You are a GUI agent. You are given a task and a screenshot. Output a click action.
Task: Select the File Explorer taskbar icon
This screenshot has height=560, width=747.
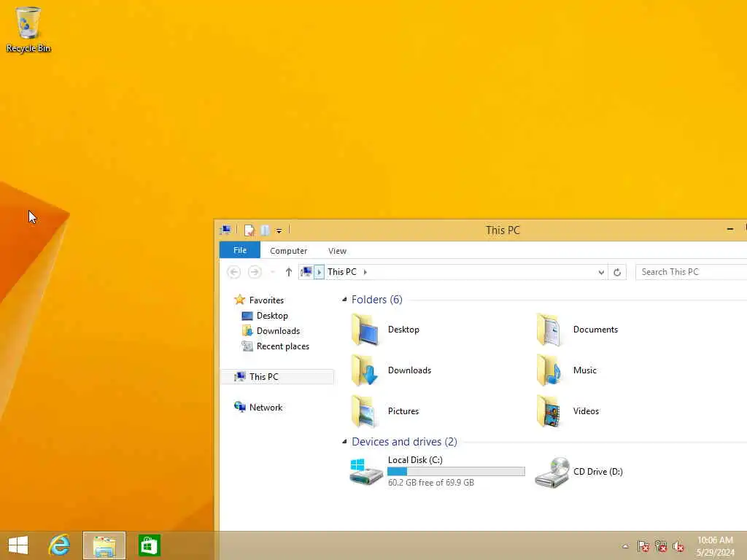tap(104, 545)
